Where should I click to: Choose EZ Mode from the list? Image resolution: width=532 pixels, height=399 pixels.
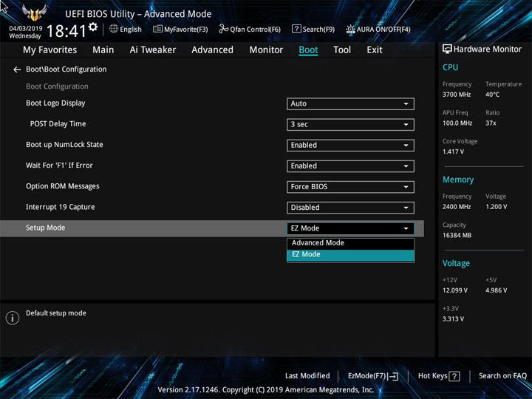[x=350, y=255]
